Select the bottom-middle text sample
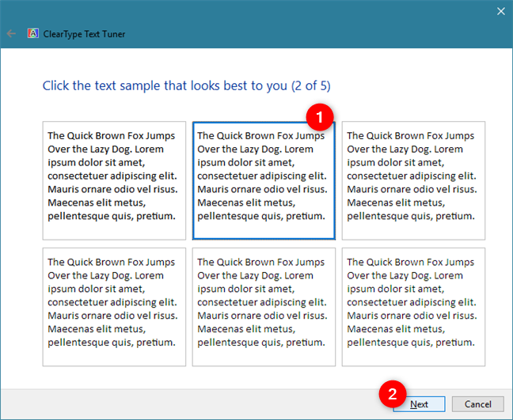The image size is (513, 420). coord(264,307)
